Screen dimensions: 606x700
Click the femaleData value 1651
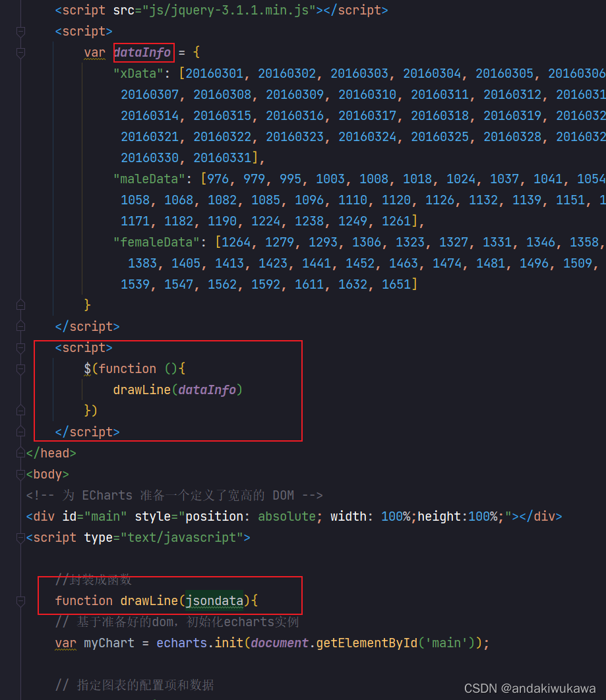click(x=396, y=284)
